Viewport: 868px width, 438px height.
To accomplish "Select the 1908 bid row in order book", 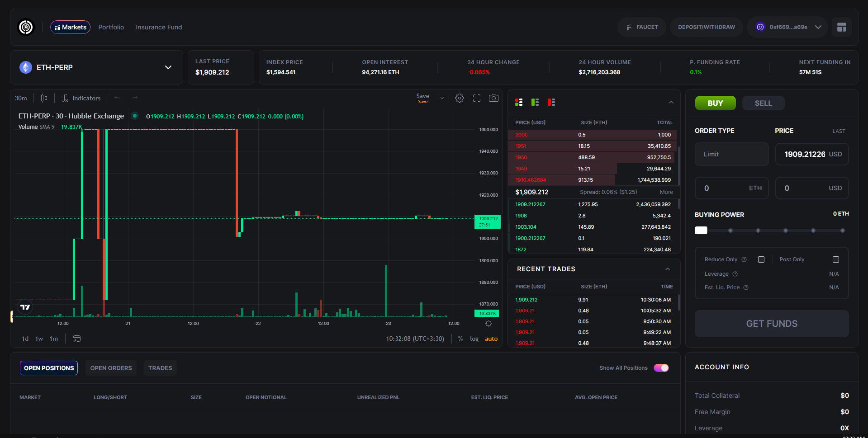I will (593, 216).
